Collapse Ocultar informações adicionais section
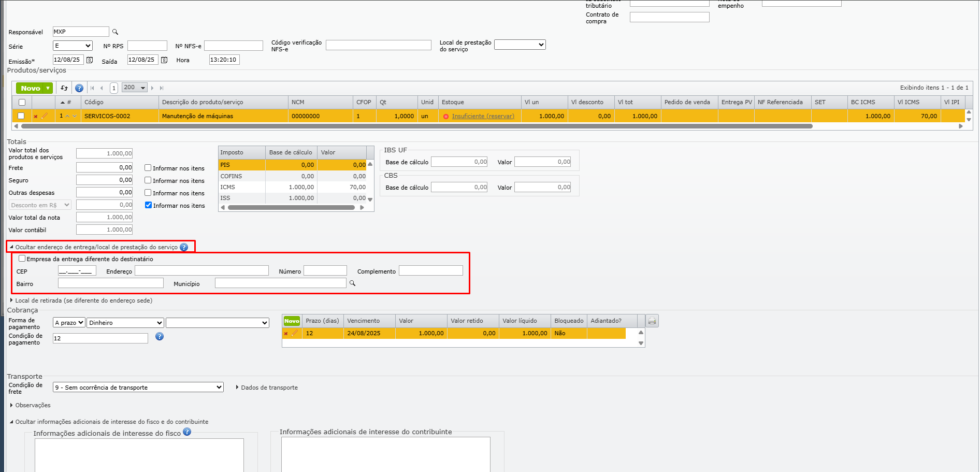Screen dimensions: 980x472 point(109,422)
